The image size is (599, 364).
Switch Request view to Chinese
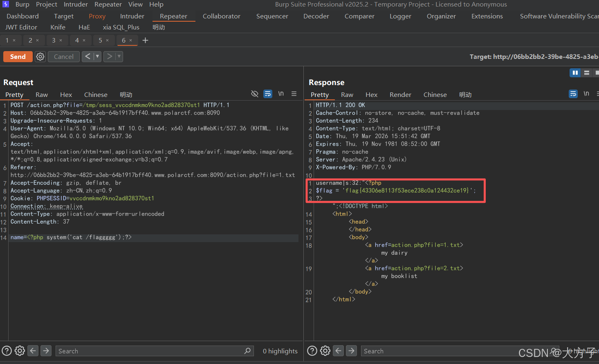click(96, 94)
